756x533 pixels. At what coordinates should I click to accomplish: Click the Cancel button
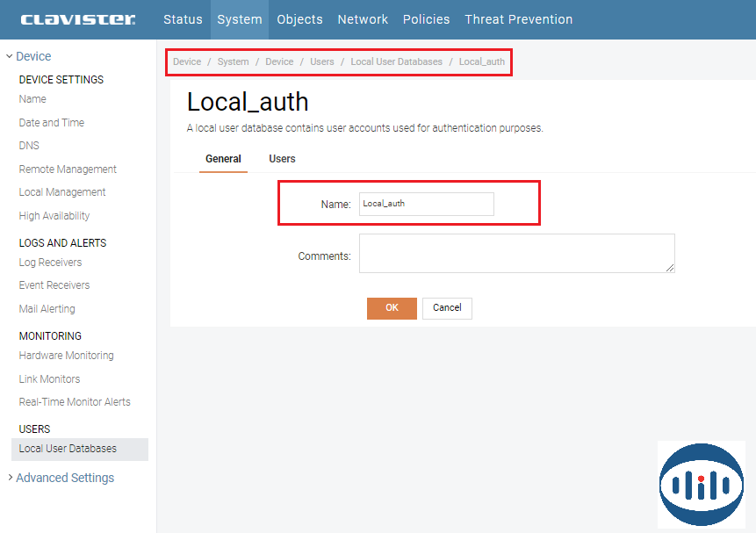(447, 308)
